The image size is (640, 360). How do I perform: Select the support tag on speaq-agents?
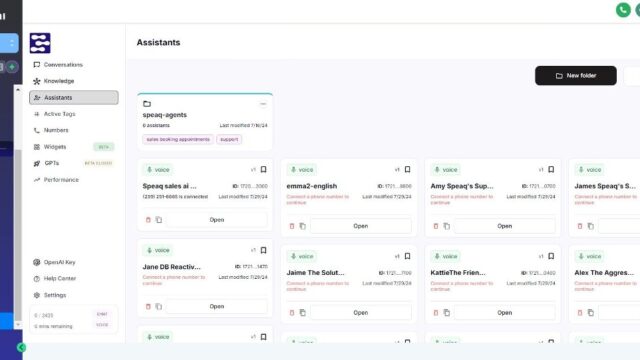(x=229, y=140)
